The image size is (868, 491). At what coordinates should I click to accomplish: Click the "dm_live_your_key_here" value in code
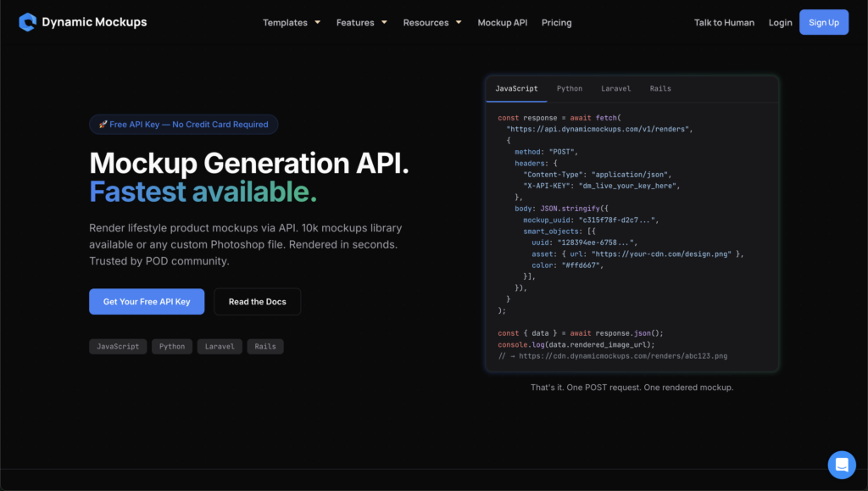pyautogui.click(x=629, y=186)
